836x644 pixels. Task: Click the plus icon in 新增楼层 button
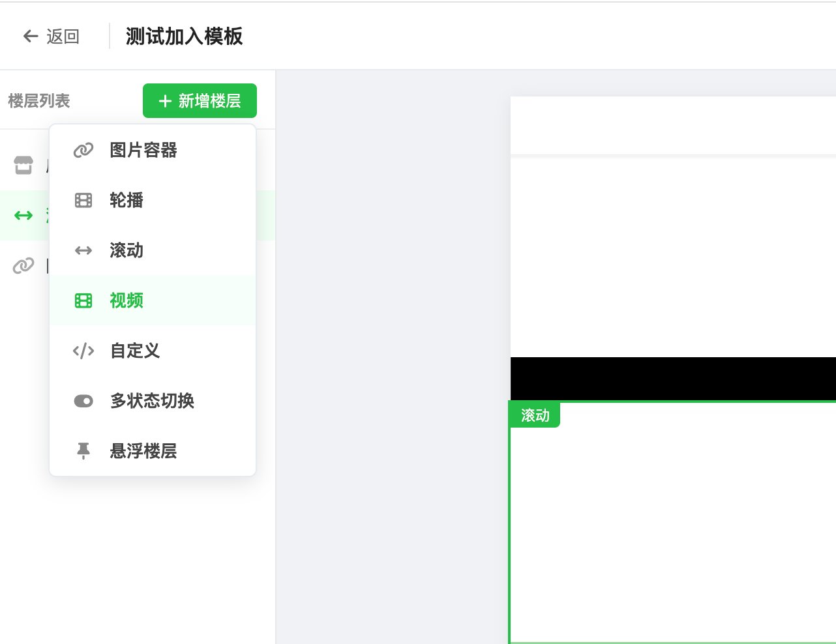pos(165,101)
